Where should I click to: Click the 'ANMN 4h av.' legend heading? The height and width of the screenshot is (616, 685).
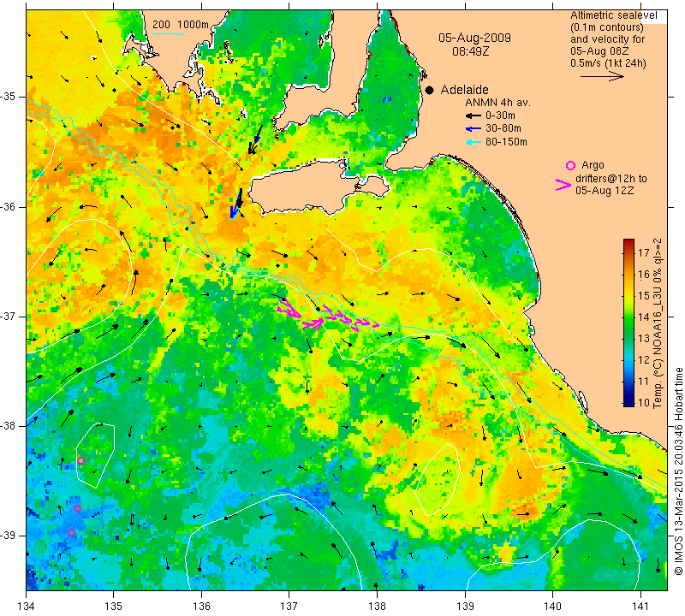[x=497, y=103]
